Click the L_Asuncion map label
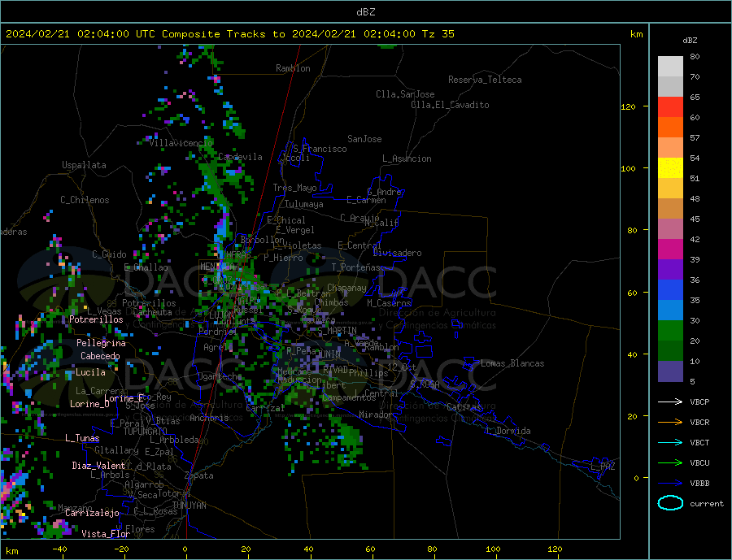Screen dimensions: 732x560 pos(407,158)
